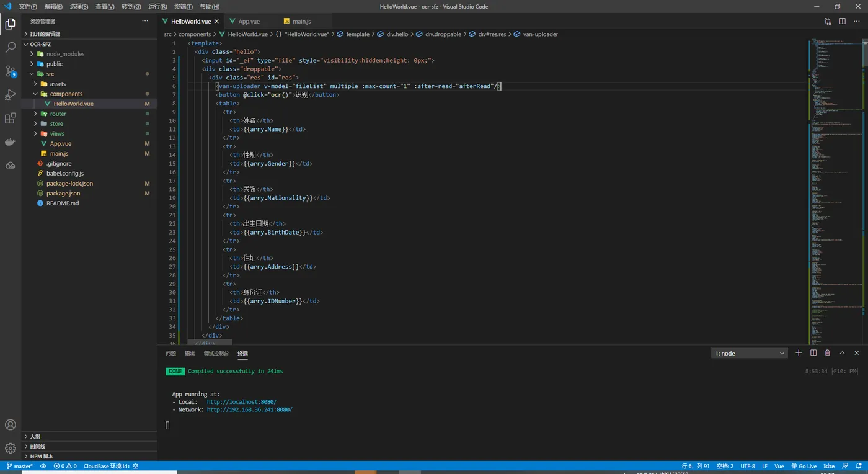
Task: Open the Extensions view
Action: (10, 118)
